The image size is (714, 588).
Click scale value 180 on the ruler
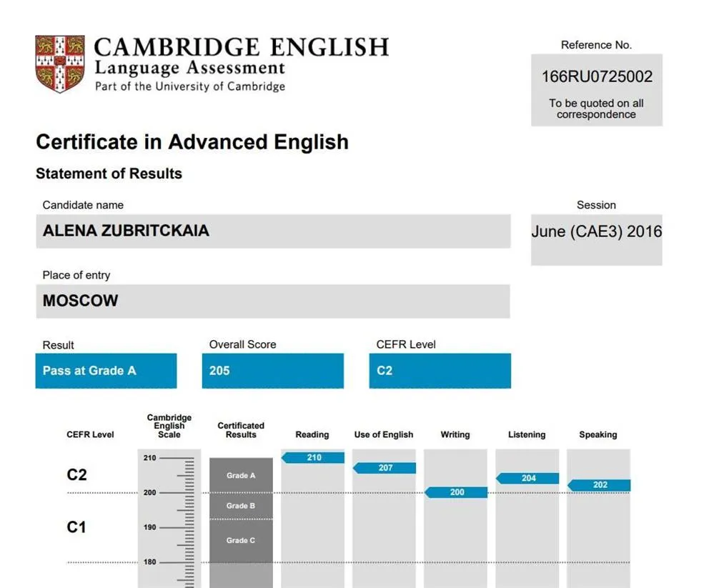(150, 562)
